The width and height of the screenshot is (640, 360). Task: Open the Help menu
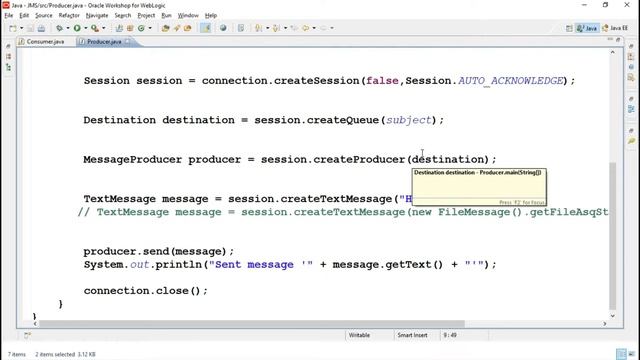tap(211, 16)
